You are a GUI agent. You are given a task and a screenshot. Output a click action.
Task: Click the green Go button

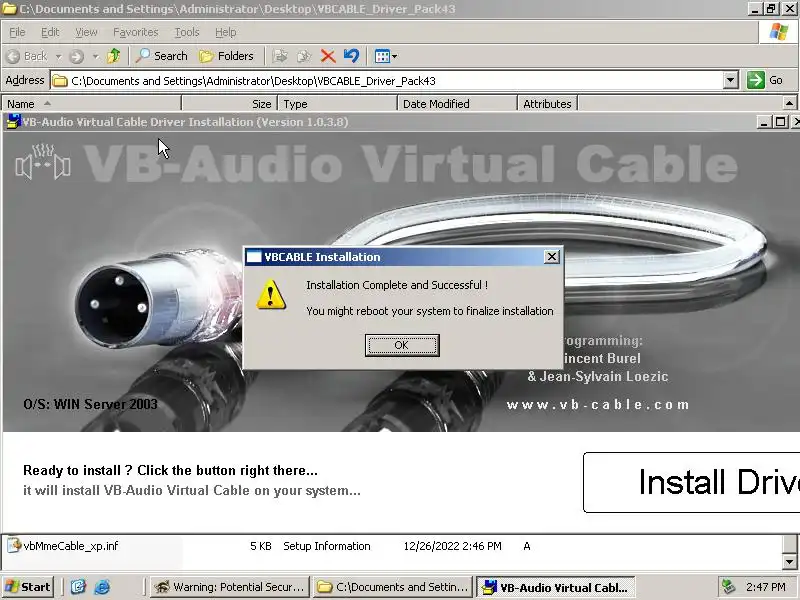[765, 81]
